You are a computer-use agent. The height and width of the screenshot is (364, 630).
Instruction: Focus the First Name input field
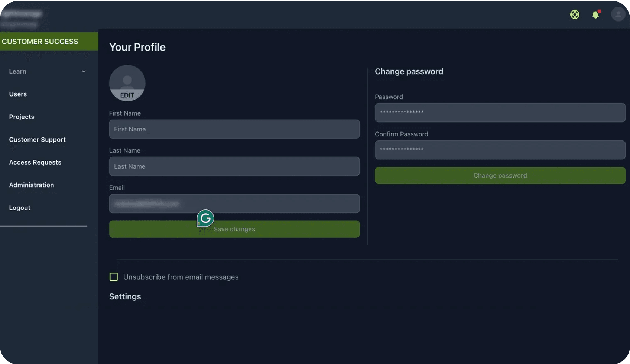pos(234,129)
